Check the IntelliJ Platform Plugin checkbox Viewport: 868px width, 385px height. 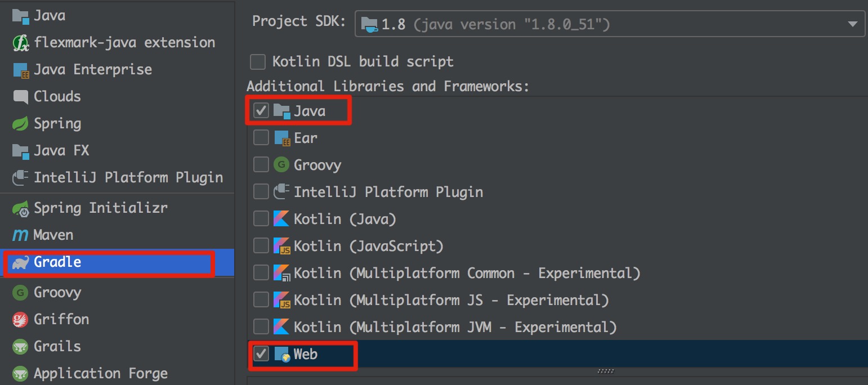click(x=261, y=192)
